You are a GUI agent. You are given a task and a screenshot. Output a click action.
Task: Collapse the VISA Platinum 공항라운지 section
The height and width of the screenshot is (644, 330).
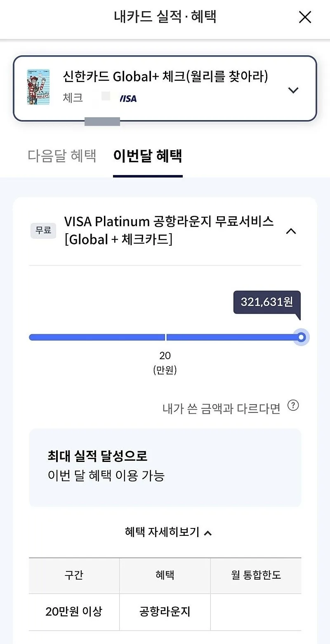pos(291,231)
